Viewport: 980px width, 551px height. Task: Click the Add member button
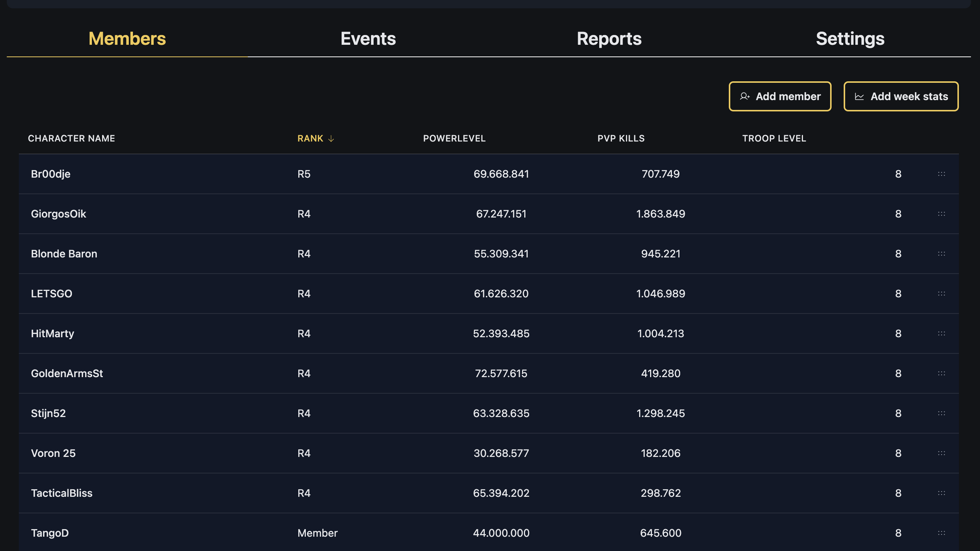coord(780,96)
